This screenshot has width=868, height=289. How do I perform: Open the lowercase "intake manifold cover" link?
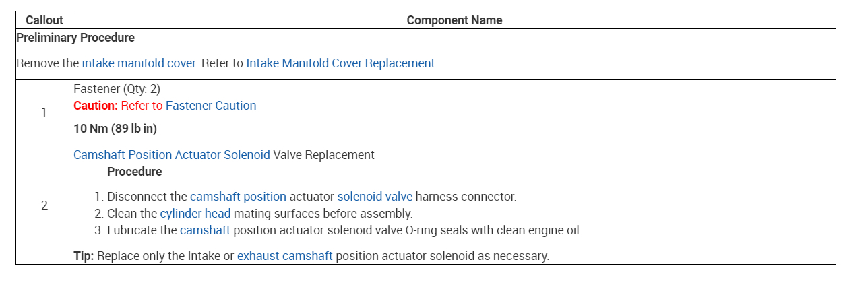pos(139,63)
